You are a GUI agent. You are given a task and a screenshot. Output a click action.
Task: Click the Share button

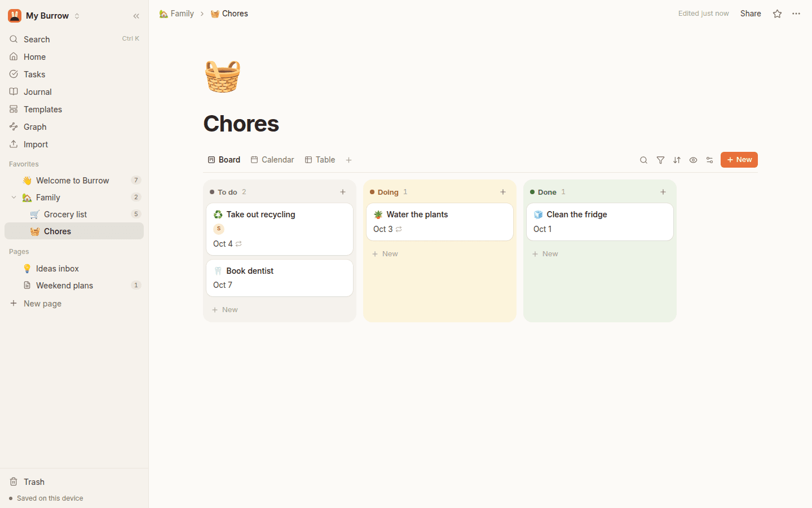pos(751,14)
